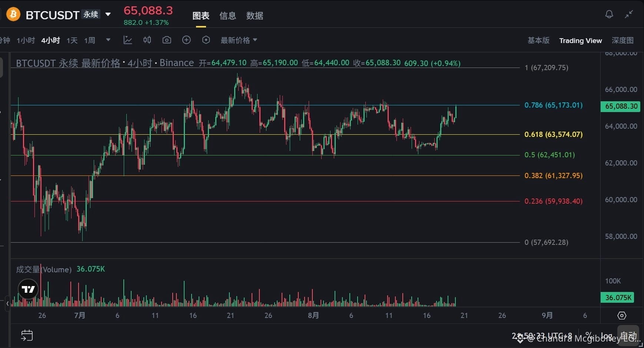The image size is (644, 348).
Task: Expand more timeframe options arrow
Action: [108, 40]
